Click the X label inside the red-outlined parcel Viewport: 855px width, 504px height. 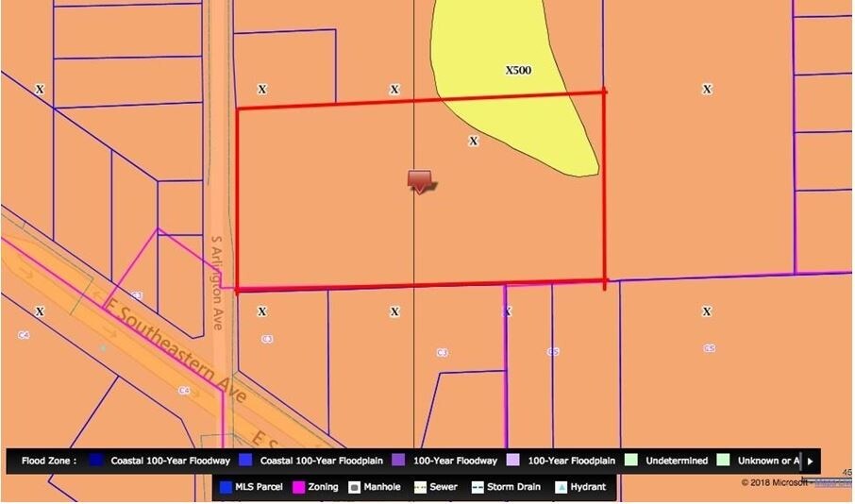[474, 141]
